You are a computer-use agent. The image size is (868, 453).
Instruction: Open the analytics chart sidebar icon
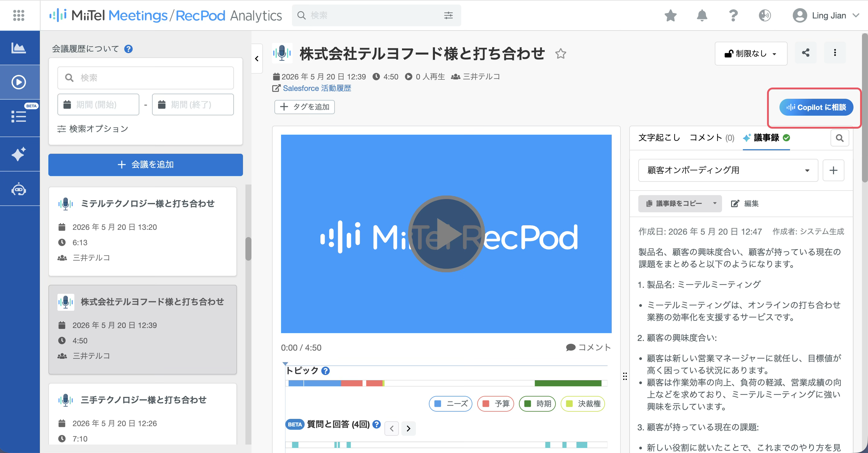tap(18, 48)
